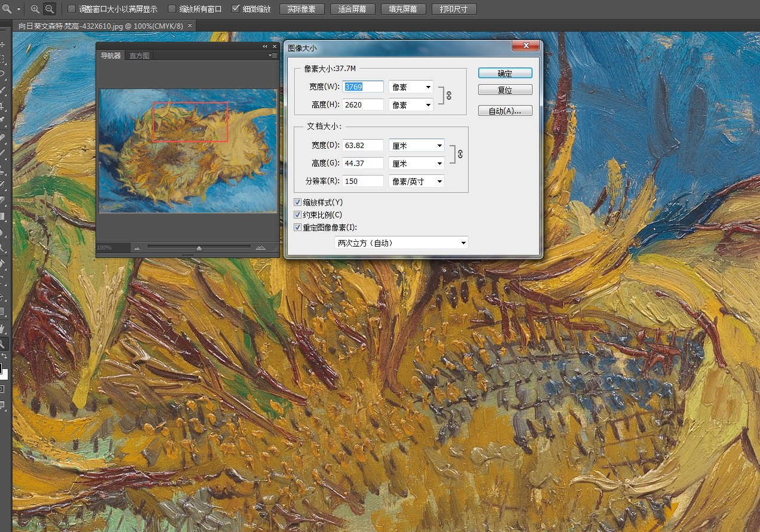Enable 缩放所有窗口 checkbox
This screenshot has width=760, height=532.
[172, 9]
